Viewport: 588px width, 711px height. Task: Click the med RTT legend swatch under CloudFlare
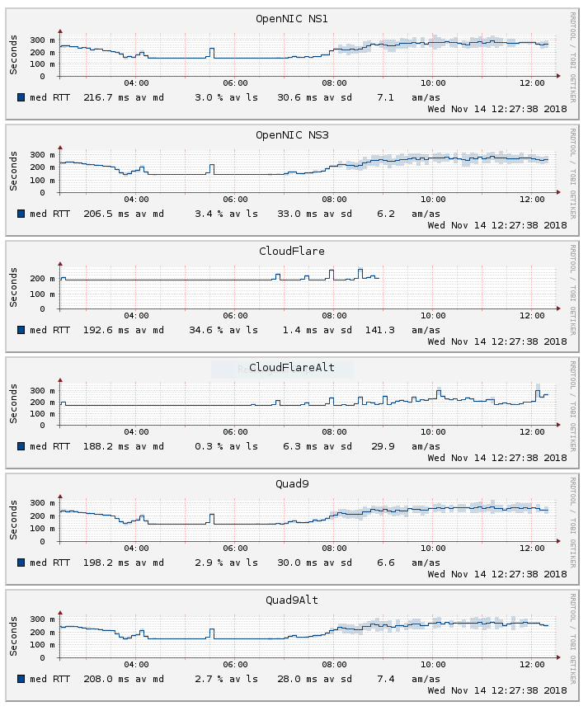21,330
